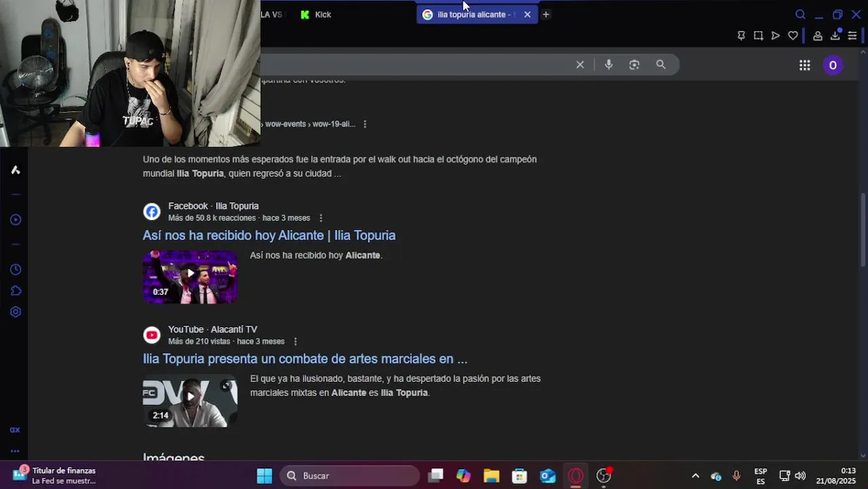
Task: Open options for the Facebook result
Action: 321,218
